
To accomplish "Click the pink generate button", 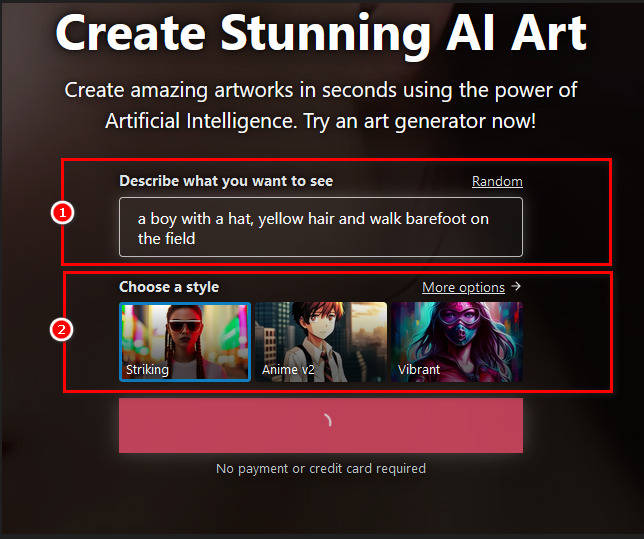I will coord(321,425).
